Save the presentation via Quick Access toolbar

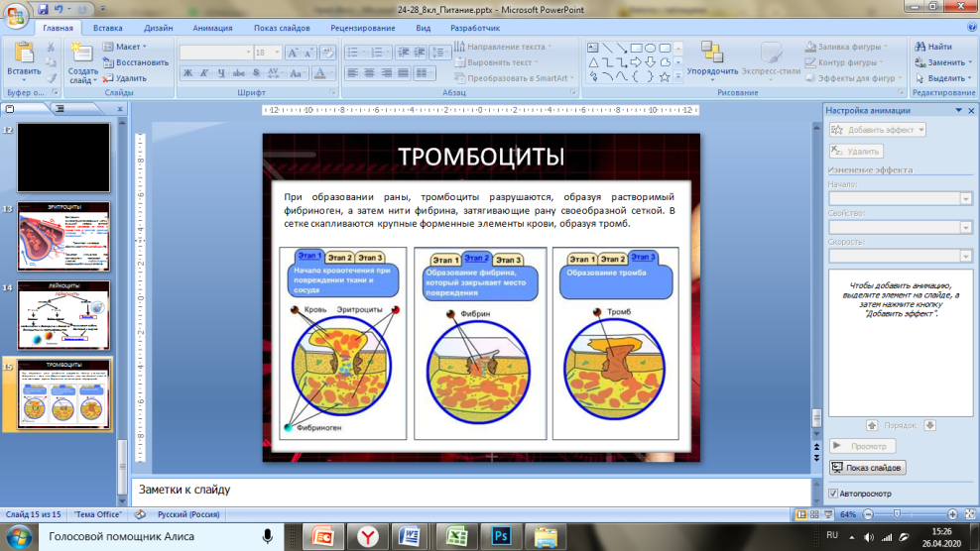44,8
